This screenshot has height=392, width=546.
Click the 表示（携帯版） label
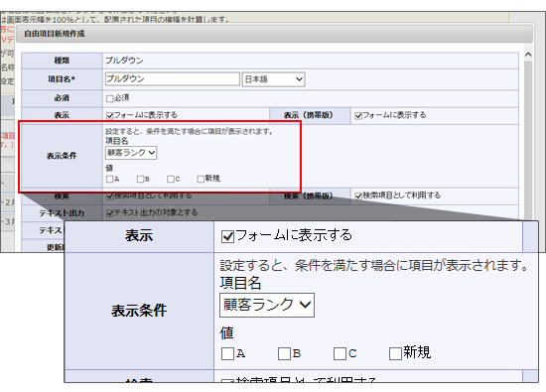click(309, 115)
